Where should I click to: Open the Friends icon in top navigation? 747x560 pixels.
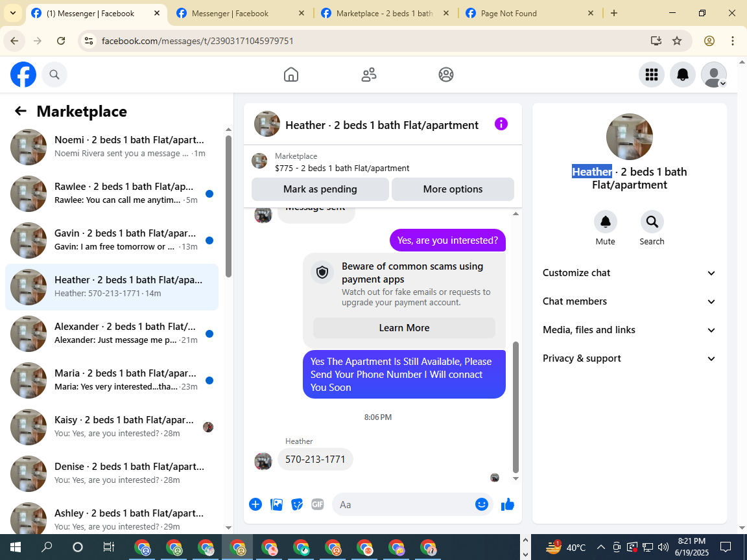369,75
